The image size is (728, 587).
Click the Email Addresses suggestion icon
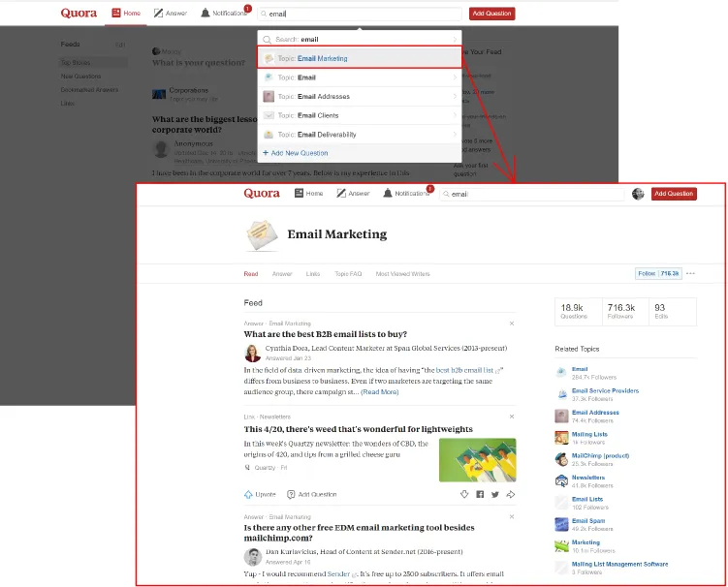(x=269, y=97)
